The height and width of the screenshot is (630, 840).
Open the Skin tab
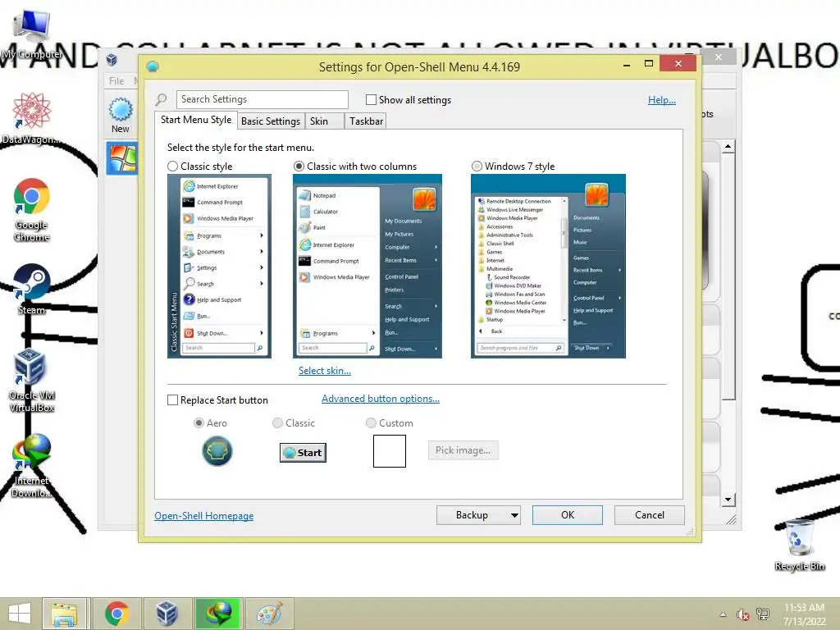click(323, 121)
